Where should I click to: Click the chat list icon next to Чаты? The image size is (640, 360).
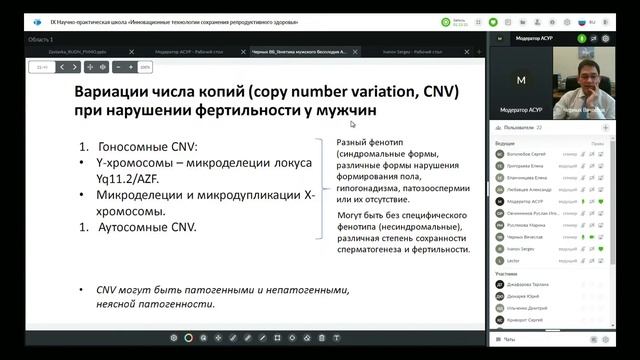point(594,339)
